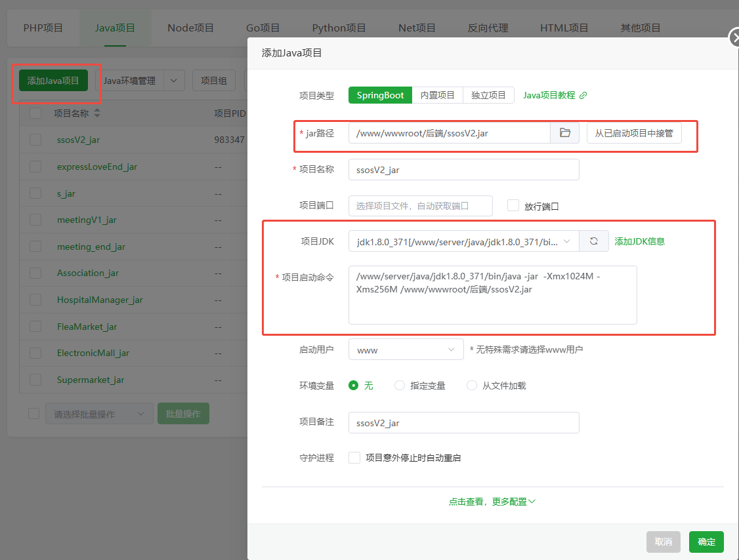This screenshot has height=560, width=739.
Task: Confirm with the 确定 button
Action: point(706,542)
